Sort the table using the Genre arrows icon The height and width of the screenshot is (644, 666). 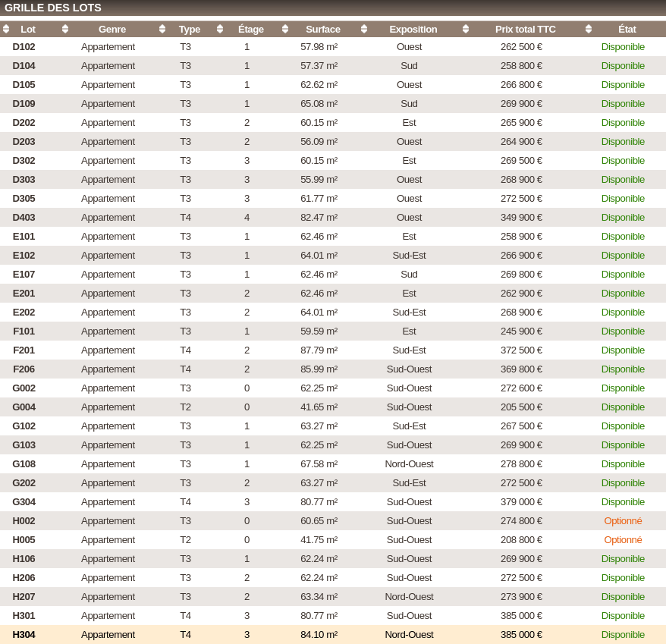pos(65,29)
